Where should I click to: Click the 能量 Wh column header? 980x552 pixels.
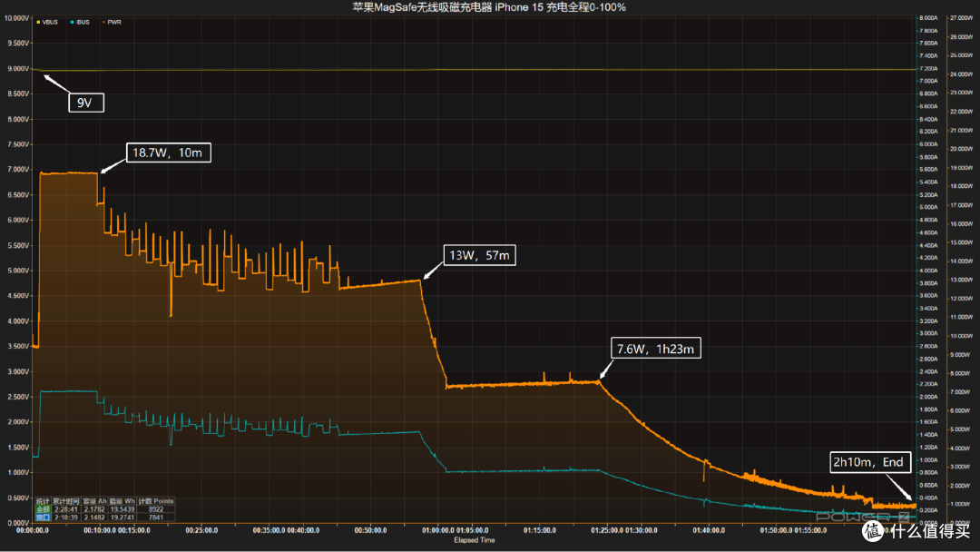coord(122,501)
